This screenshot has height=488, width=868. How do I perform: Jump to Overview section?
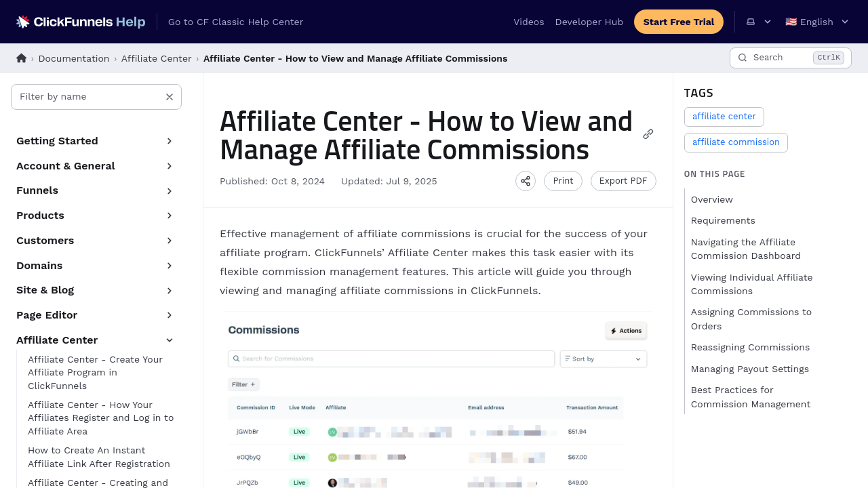point(712,199)
